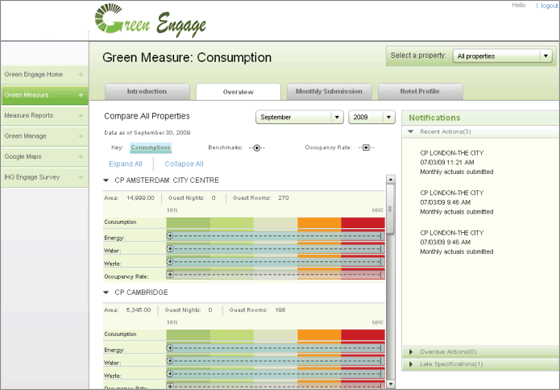Click the properties list scrollbar thumb
Image resolution: width=560 pixels, height=390 pixels.
[391, 209]
